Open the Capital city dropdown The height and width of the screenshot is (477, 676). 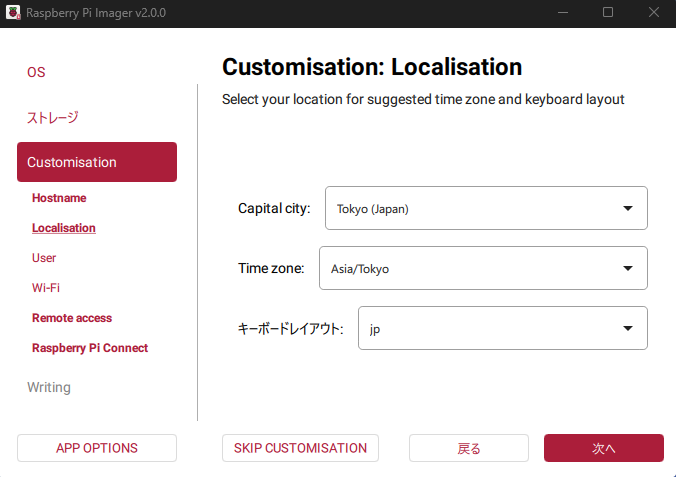pos(485,208)
